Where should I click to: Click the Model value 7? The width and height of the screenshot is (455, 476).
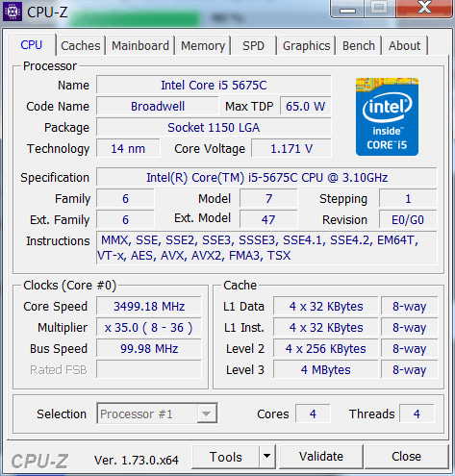click(268, 199)
